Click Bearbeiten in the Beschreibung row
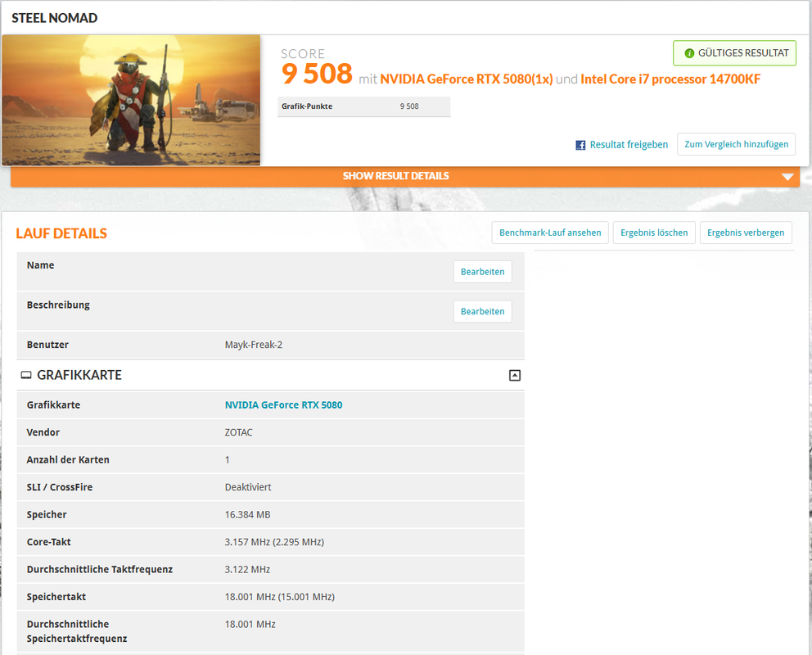This screenshot has height=655, width=812. click(483, 311)
